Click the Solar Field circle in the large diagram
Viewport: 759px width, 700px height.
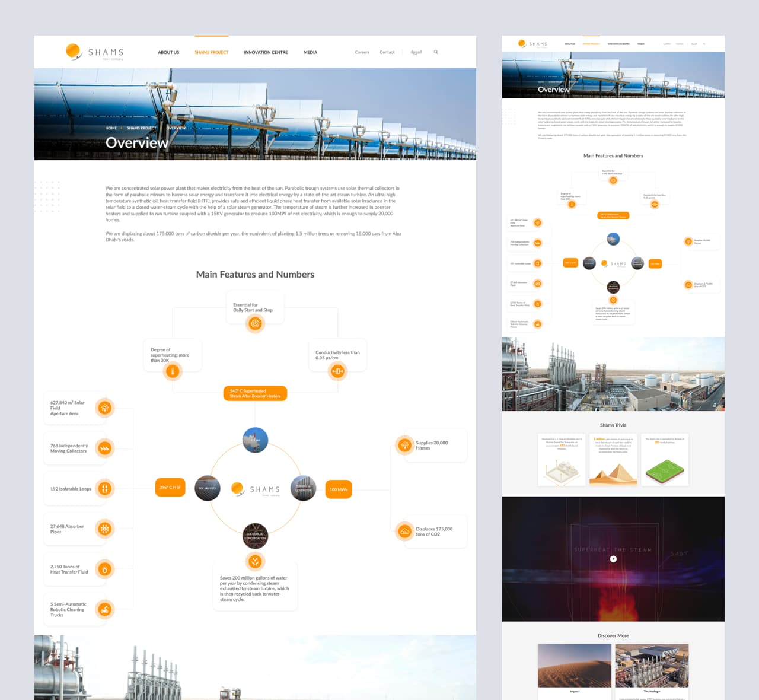click(x=208, y=488)
